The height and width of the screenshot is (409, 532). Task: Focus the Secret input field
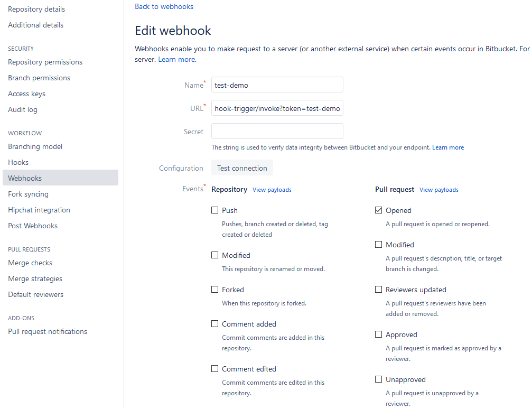tap(277, 131)
